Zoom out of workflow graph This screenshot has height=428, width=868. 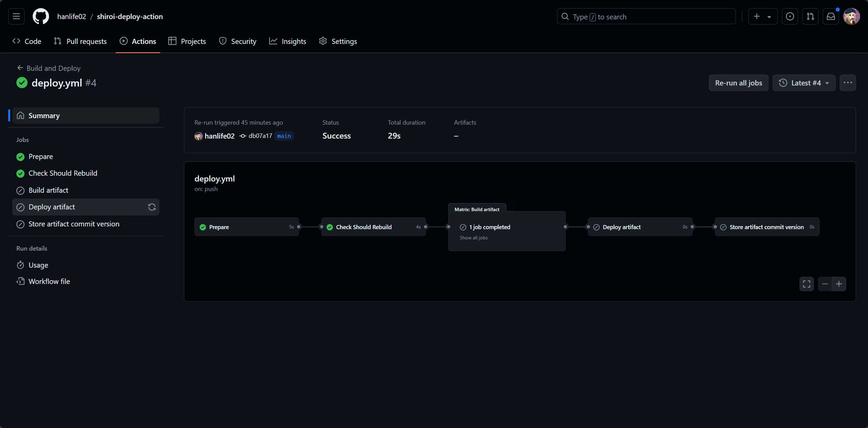coord(825,284)
